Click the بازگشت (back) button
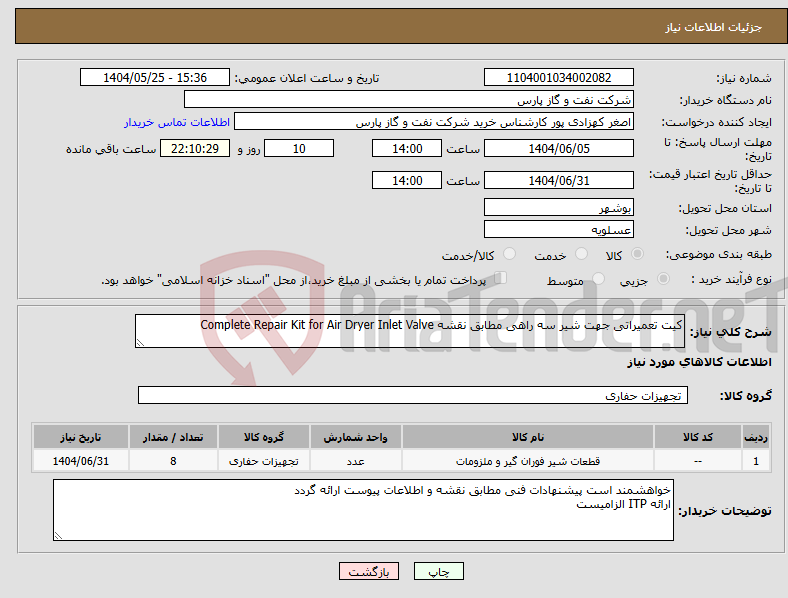788x598 pixels. (369, 571)
